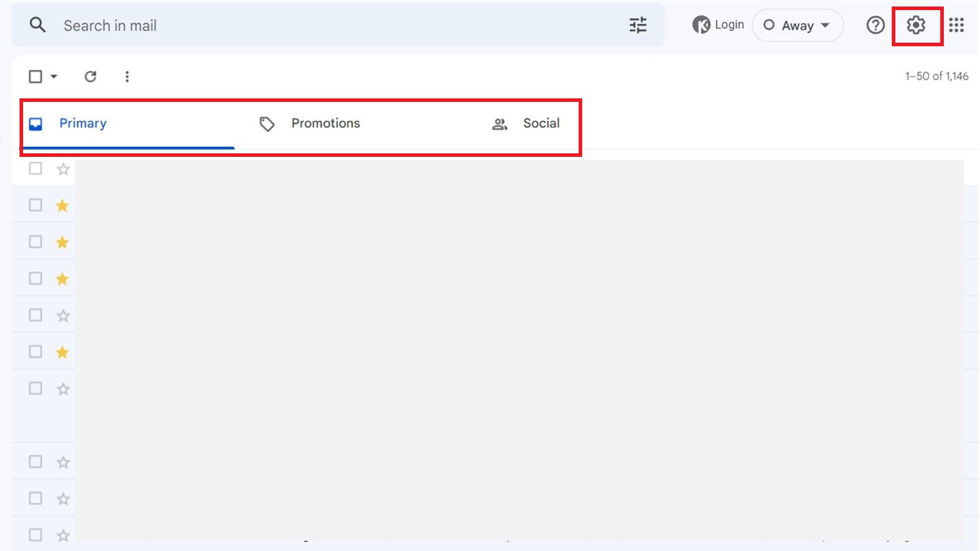
Task: Check the box of the fifth email row
Action: click(35, 315)
